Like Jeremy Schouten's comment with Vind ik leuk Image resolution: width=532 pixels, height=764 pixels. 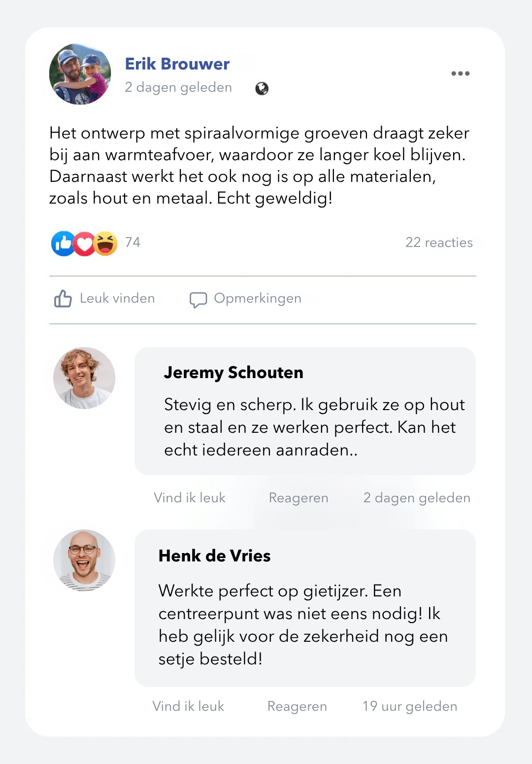pyautogui.click(x=190, y=498)
